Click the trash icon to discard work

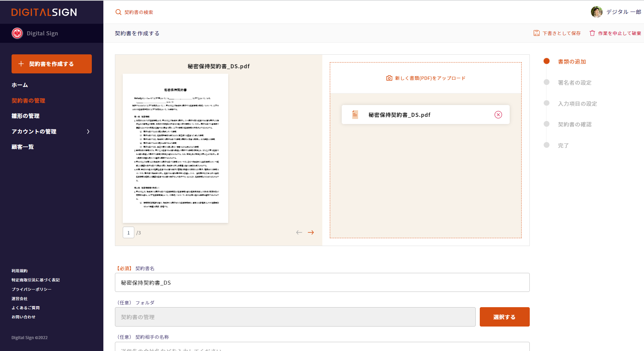pyautogui.click(x=592, y=33)
